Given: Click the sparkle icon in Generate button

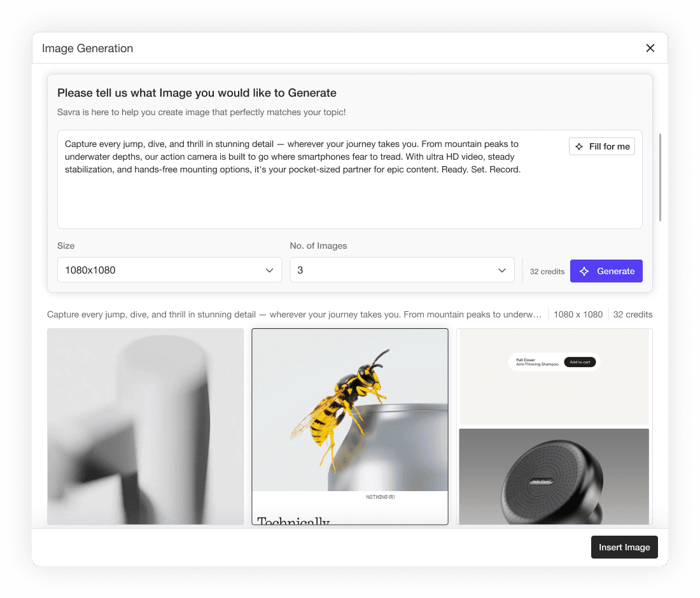Looking at the screenshot, I should [584, 272].
